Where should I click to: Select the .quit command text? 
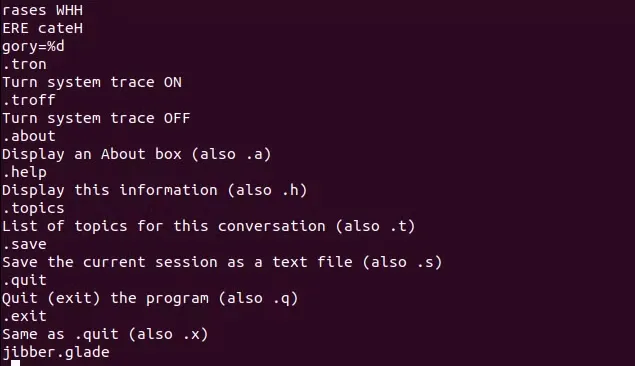click(25, 280)
